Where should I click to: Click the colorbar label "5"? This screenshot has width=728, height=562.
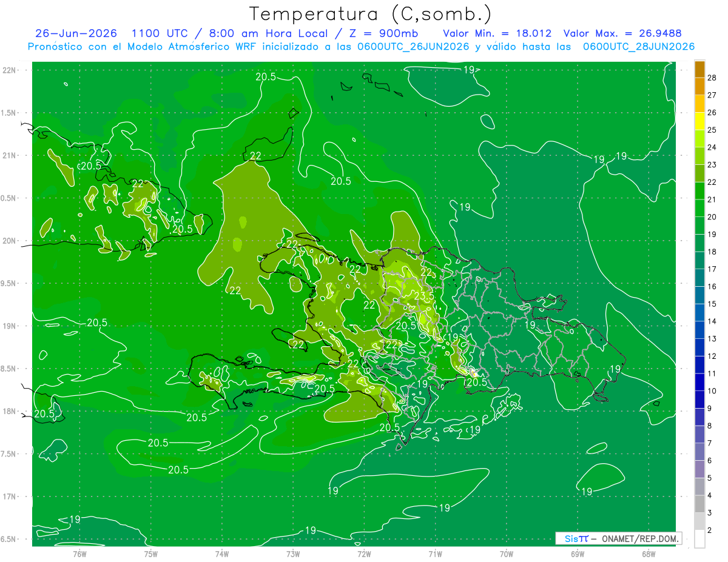pyautogui.click(x=710, y=478)
